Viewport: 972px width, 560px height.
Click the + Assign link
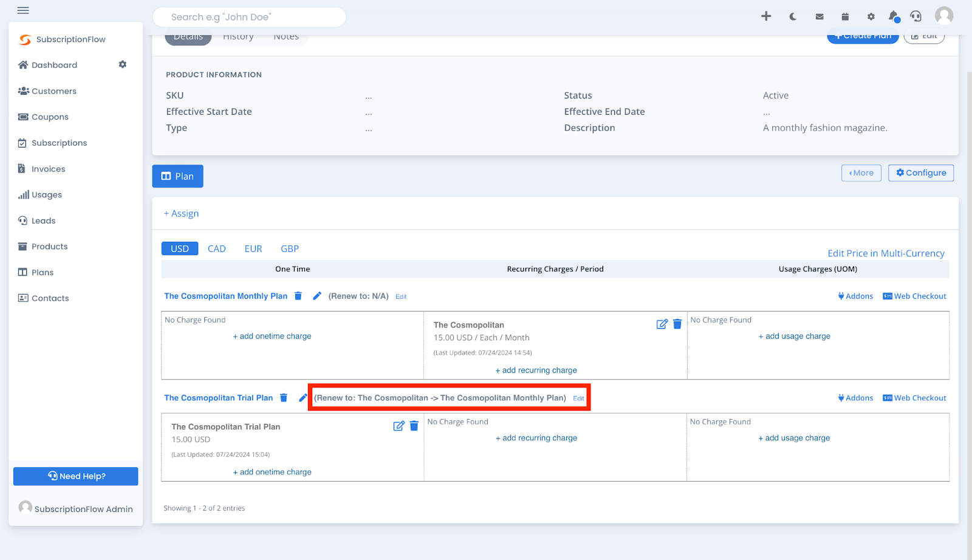point(181,214)
